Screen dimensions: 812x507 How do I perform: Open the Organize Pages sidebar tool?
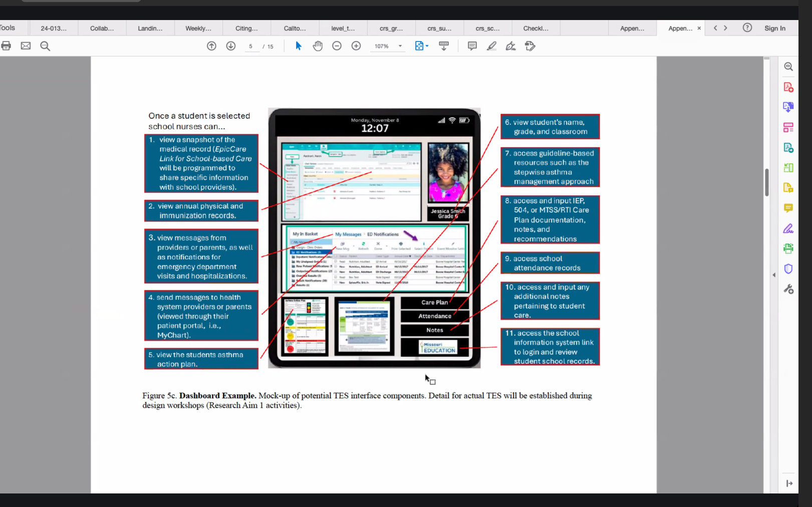788,127
